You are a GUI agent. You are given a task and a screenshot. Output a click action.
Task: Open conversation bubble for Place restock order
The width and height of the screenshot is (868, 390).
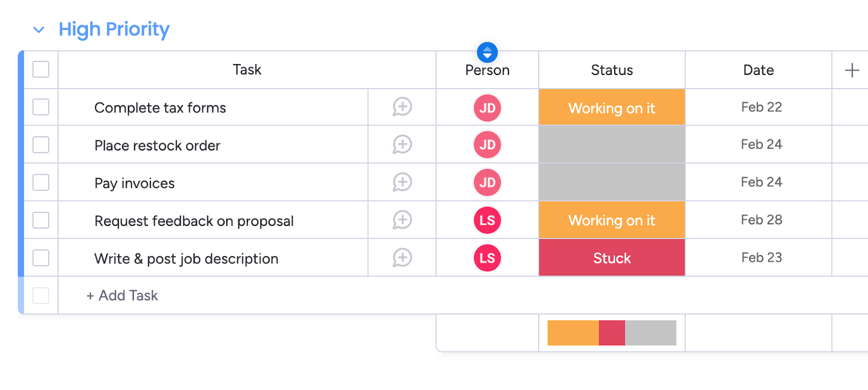coord(402,144)
